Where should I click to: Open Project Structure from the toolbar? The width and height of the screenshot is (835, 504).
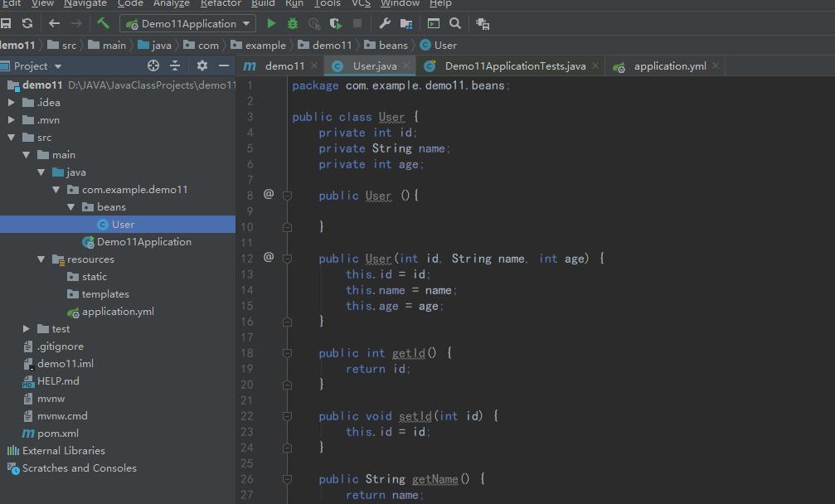click(x=406, y=24)
